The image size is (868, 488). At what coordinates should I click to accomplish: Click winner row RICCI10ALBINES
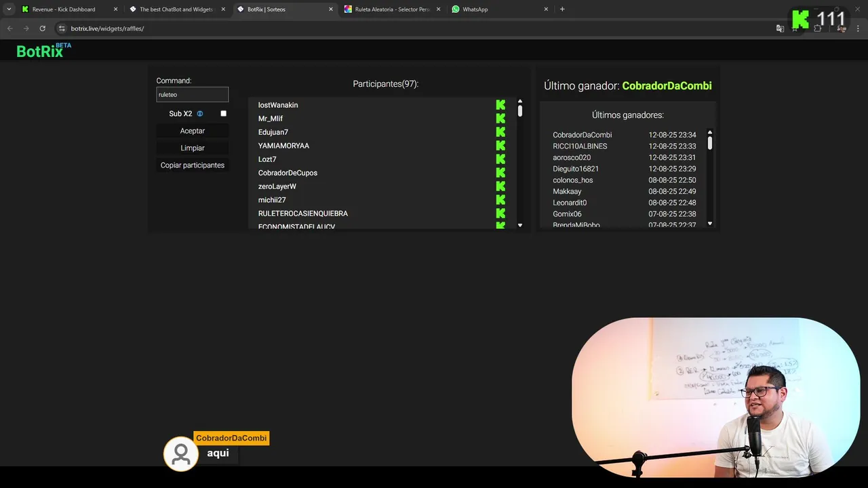click(625, 146)
